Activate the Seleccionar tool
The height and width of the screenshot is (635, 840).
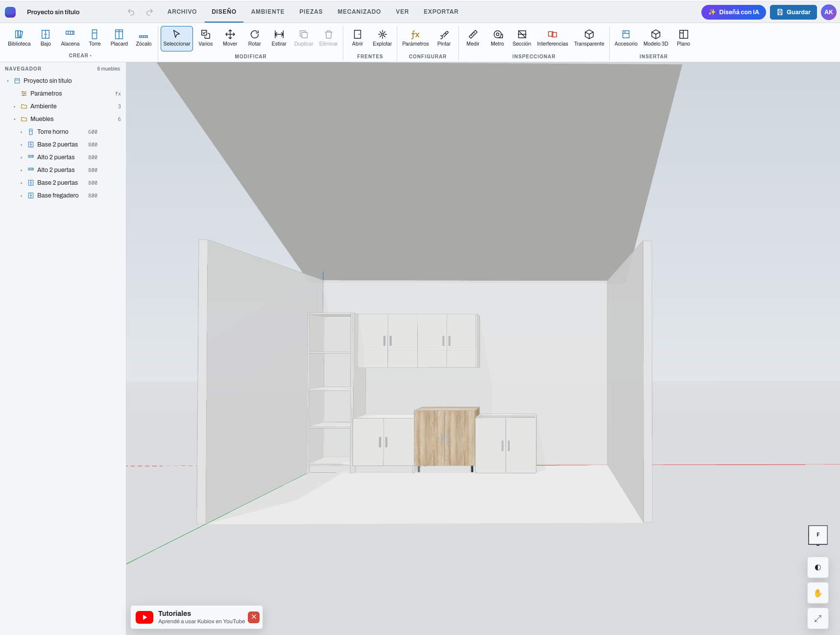(x=177, y=38)
